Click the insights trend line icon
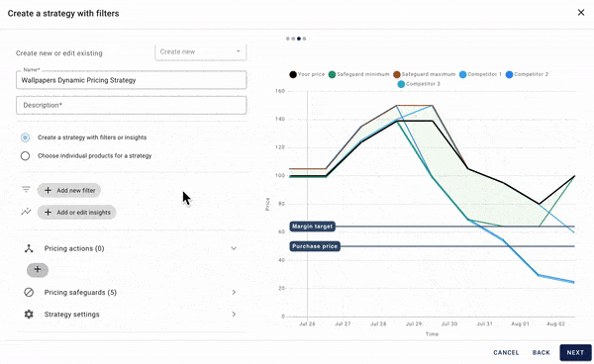 click(x=26, y=212)
